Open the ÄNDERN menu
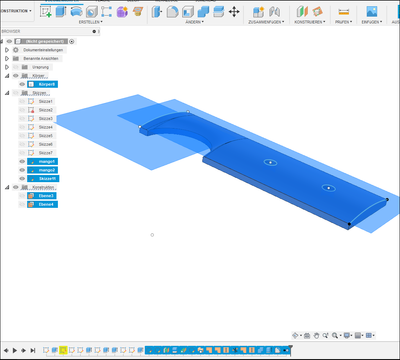The height and width of the screenshot is (360, 400). pos(194,22)
